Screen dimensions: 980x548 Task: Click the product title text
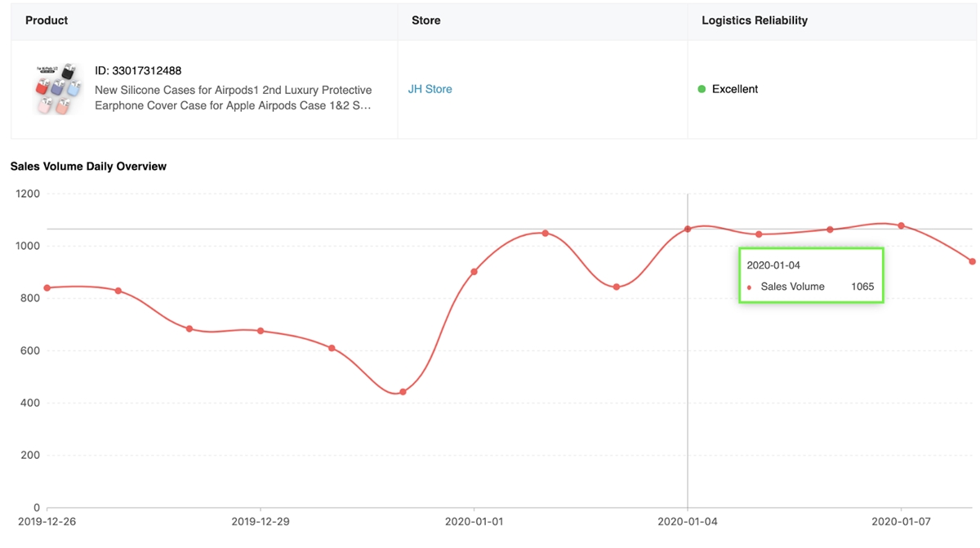[233, 97]
